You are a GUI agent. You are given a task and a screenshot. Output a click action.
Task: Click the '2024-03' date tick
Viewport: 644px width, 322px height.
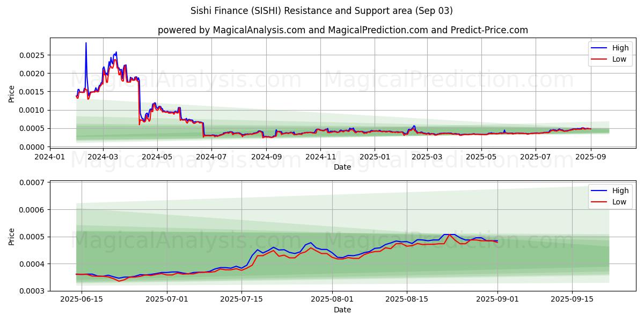[103, 157]
